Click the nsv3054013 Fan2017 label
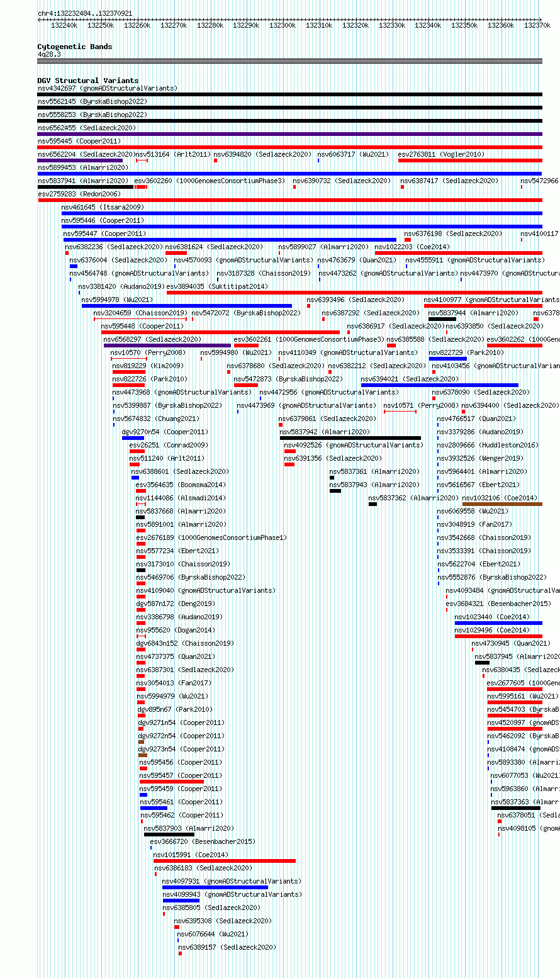The width and height of the screenshot is (560, 978). coord(174,683)
